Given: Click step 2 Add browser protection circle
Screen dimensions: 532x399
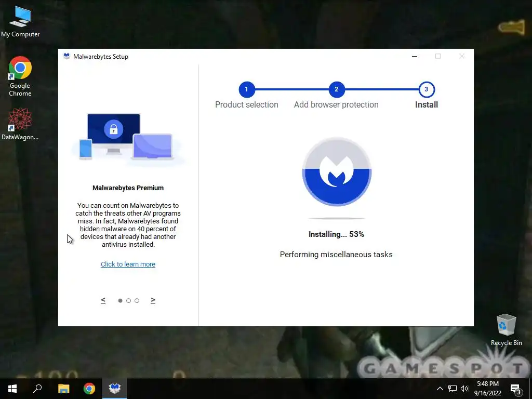Looking at the screenshot, I should coord(336,89).
